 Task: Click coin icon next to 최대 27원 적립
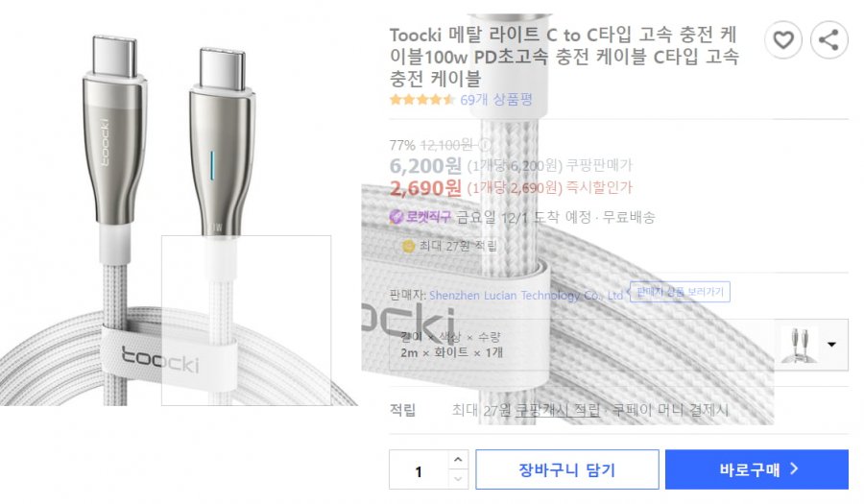coord(408,246)
